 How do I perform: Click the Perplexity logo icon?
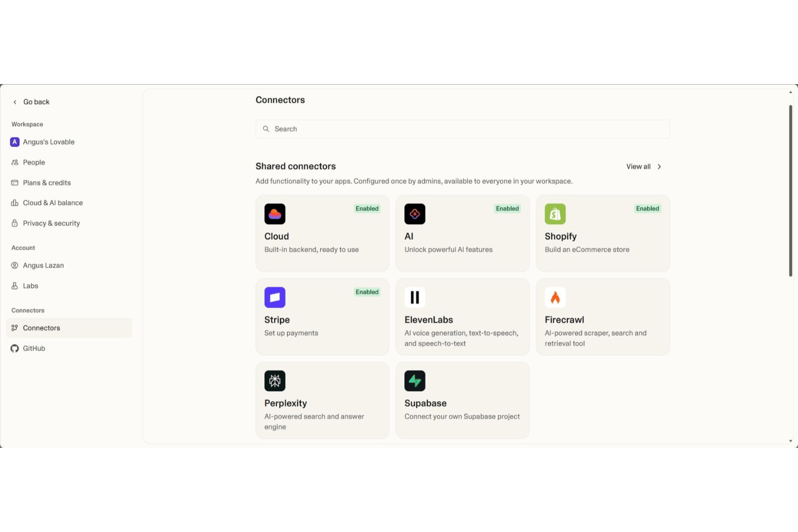[275, 381]
